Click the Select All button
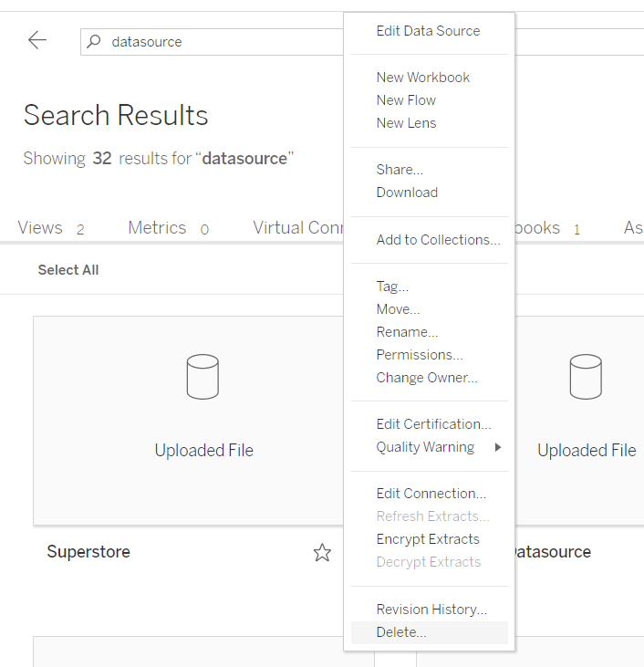 click(x=68, y=270)
